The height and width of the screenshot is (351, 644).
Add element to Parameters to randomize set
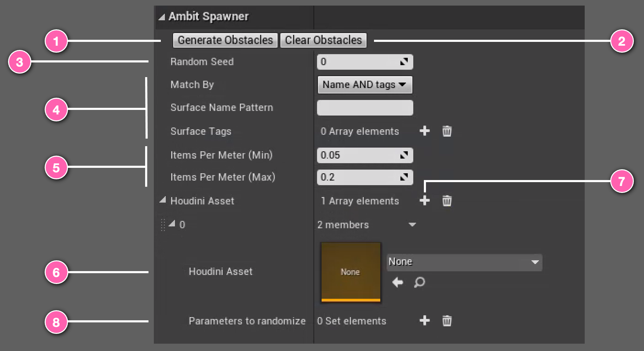[425, 321]
